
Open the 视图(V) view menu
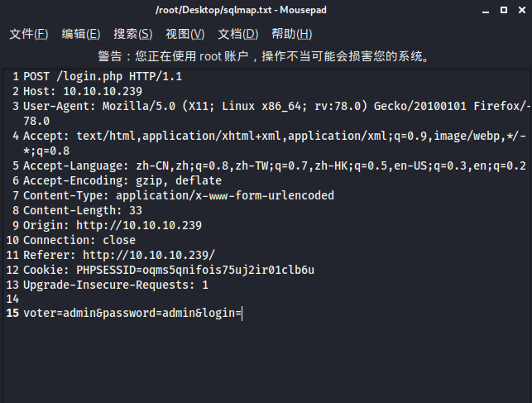[185, 34]
